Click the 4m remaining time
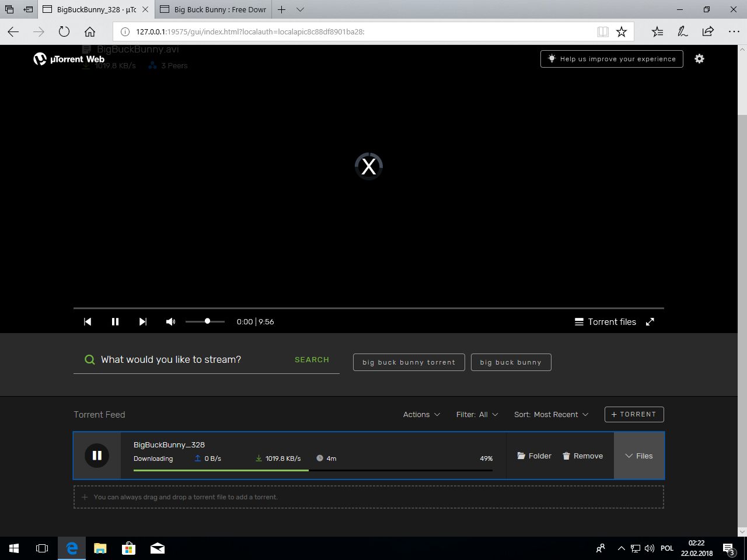This screenshot has width=747, height=560. [326, 459]
